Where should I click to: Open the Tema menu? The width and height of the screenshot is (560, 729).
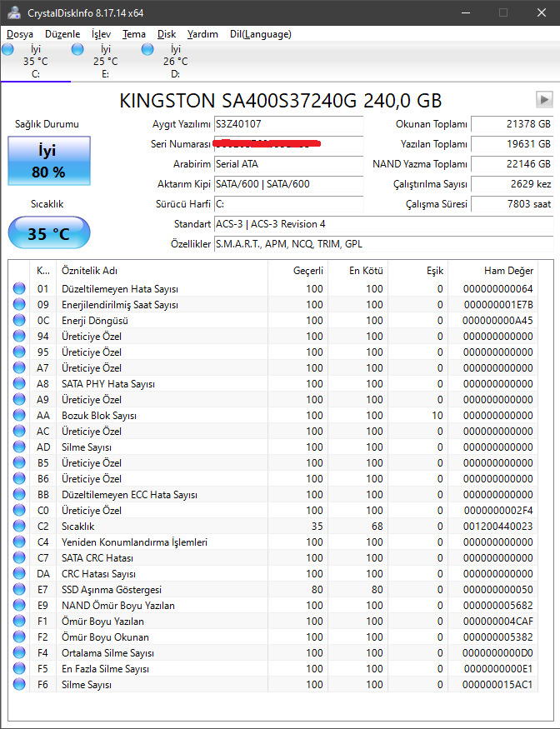click(134, 34)
